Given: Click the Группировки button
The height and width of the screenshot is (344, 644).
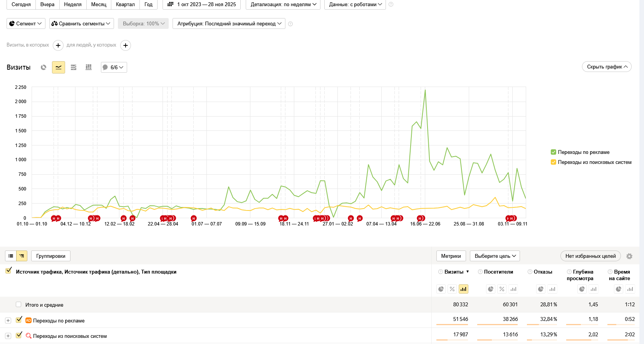Looking at the screenshot, I should 51,256.
